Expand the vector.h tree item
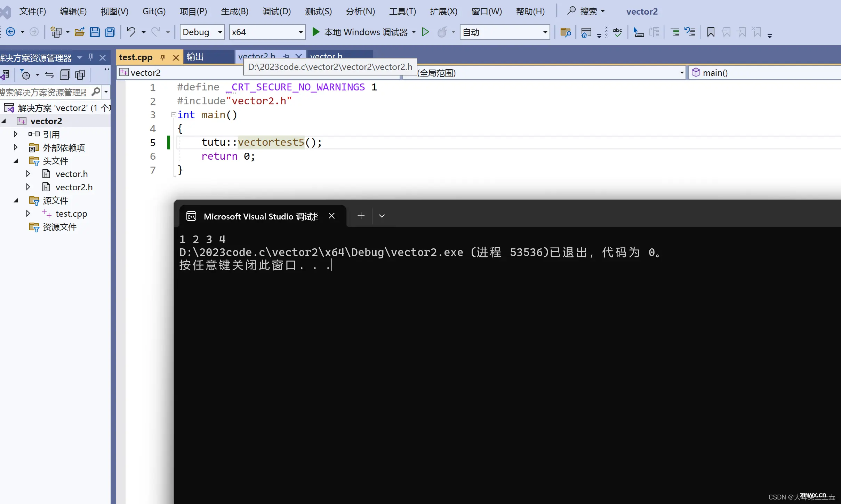The width and height of the screenshot is (841, 504). pos(28,174)
